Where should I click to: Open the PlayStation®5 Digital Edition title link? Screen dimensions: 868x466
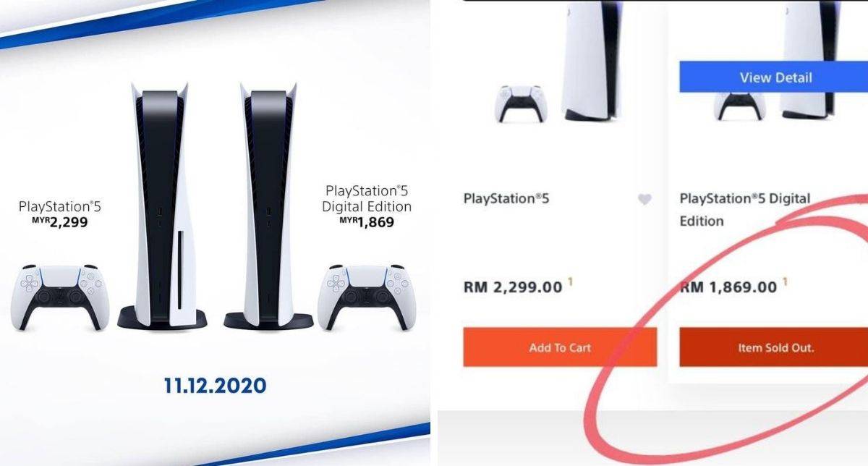coord(744,209)
